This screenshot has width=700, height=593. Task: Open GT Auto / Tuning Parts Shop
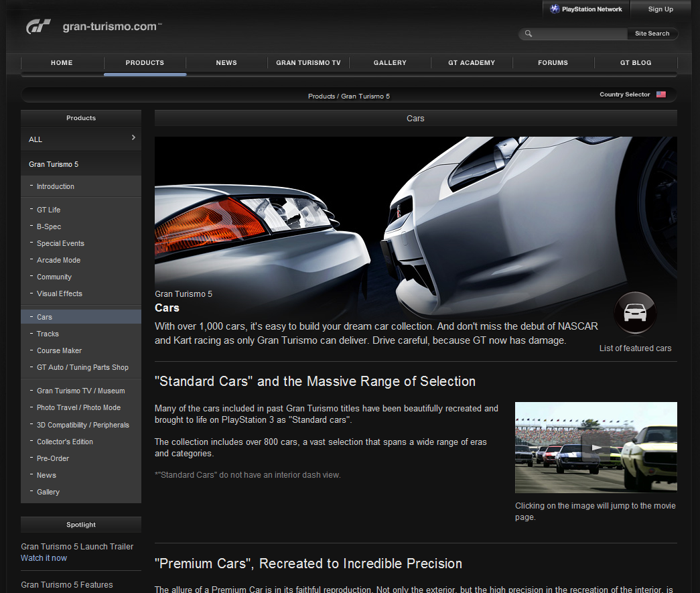tap(82, 367)
